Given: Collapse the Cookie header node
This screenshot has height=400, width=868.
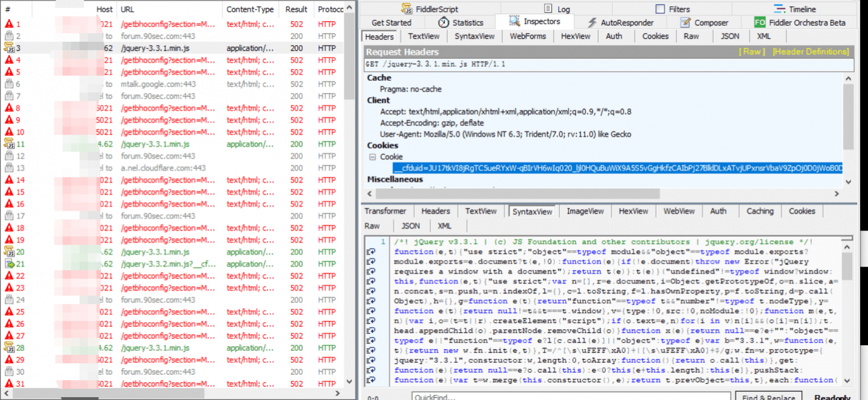Looking at the screenshot, I should click(x=372, y=157).
